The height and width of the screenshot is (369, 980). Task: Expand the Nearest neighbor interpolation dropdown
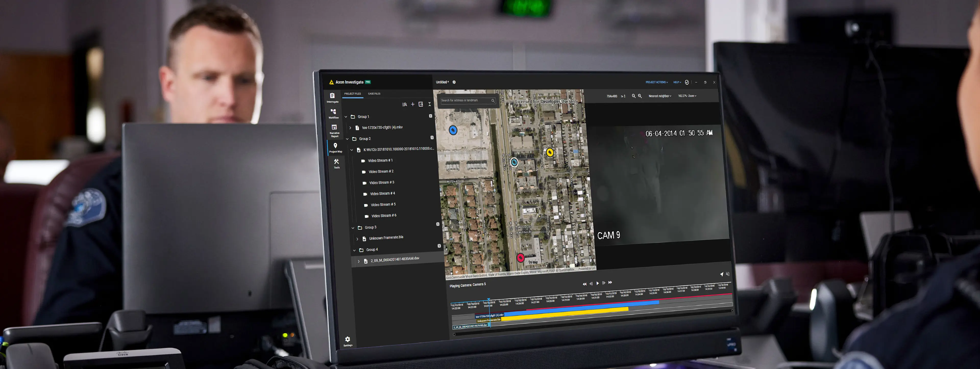click(660, 96)
